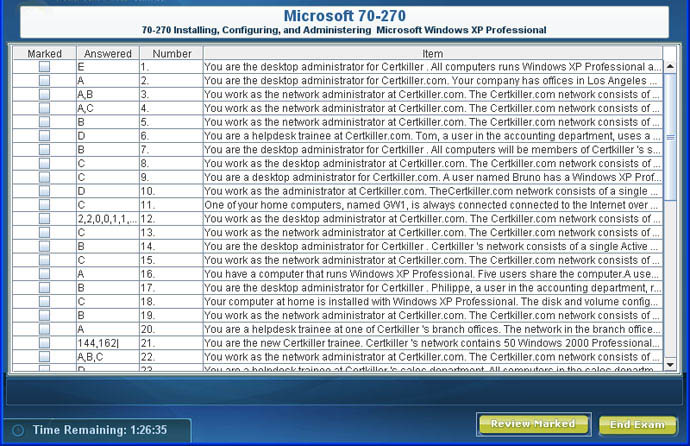The height and width of the screenshot is (446, 690).
Task: Mark question 22 checkbox
Action: coord(44,357)
